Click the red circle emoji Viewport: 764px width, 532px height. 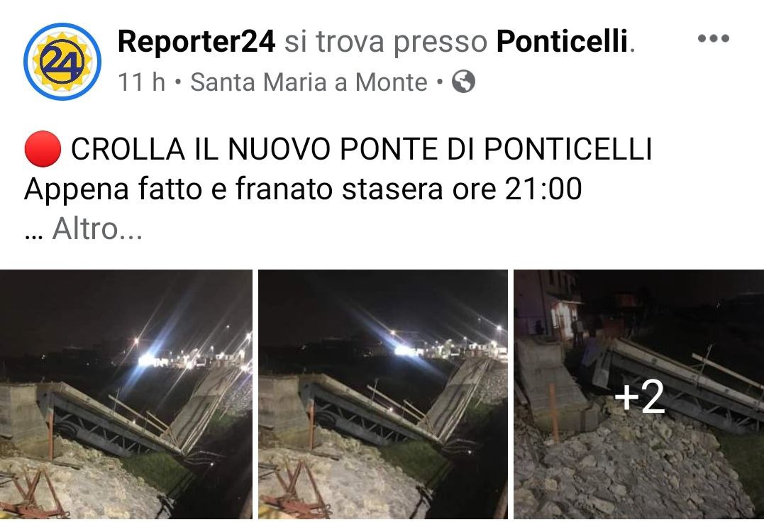[x=43, y=148]
